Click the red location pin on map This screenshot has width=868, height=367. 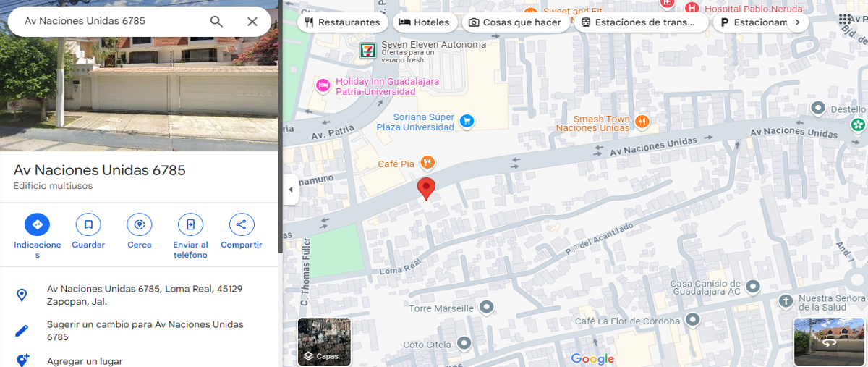click(427, 188)
